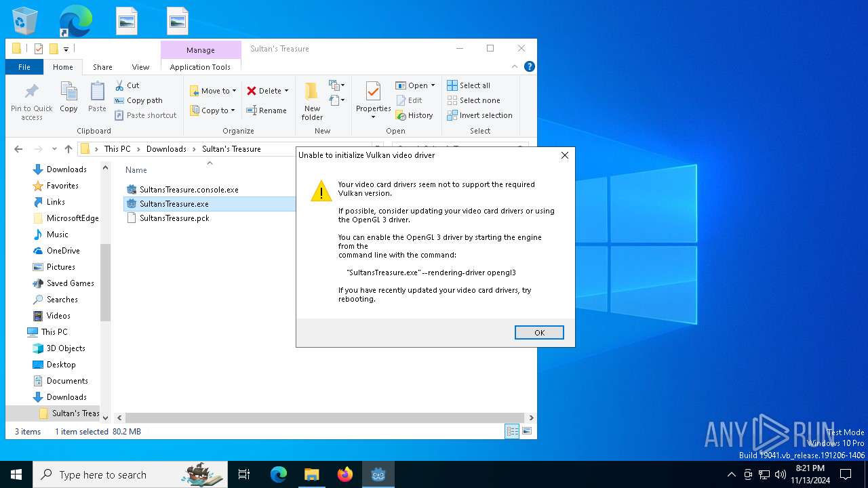Select OneDrive in navigation pane
Screen dimensions: 868x488
(63, 251)
